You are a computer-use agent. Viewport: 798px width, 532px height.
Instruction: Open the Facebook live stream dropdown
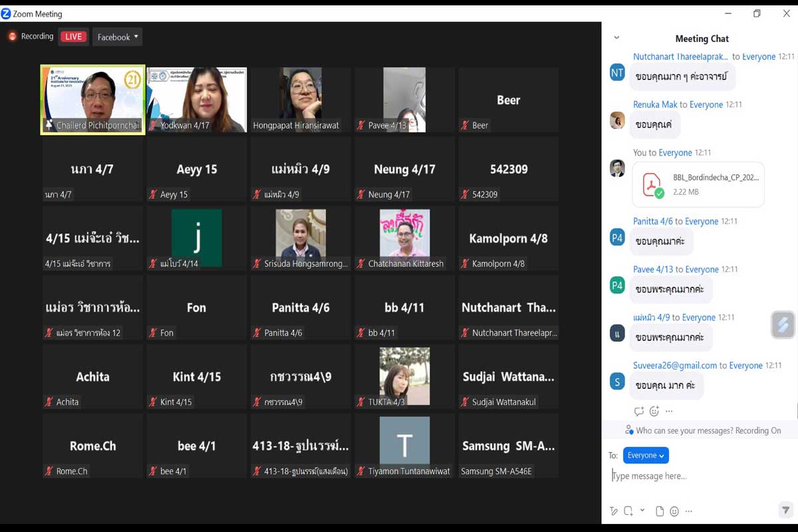tap(118, 37)
